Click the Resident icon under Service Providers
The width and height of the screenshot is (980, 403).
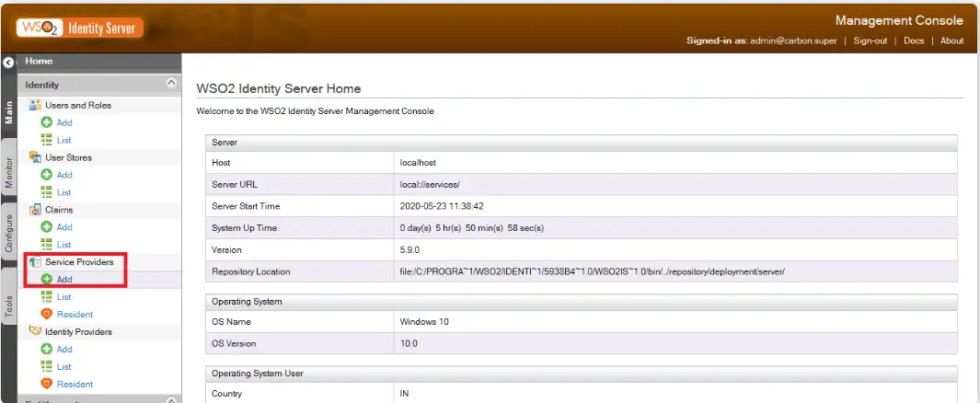point(46,315)
